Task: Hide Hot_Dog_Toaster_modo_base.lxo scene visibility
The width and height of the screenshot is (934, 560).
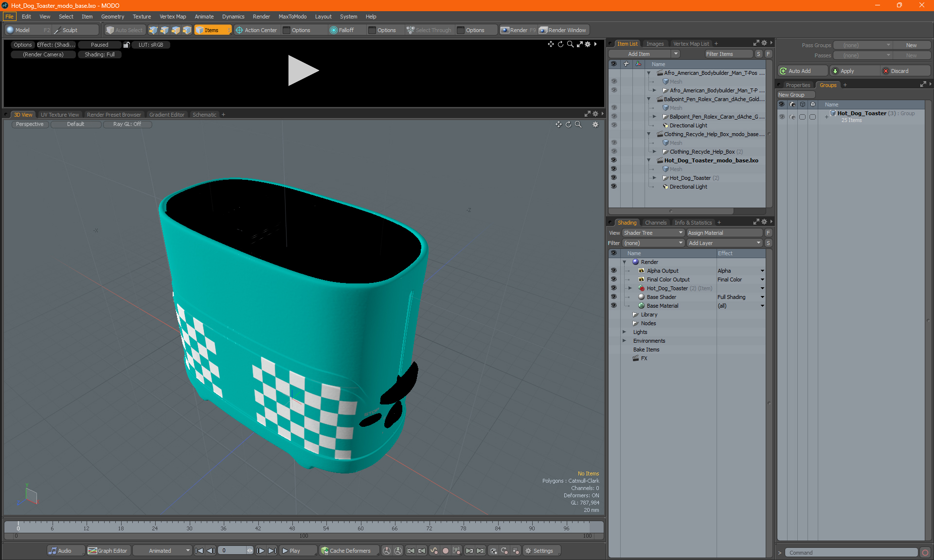Action: point(613,160)
